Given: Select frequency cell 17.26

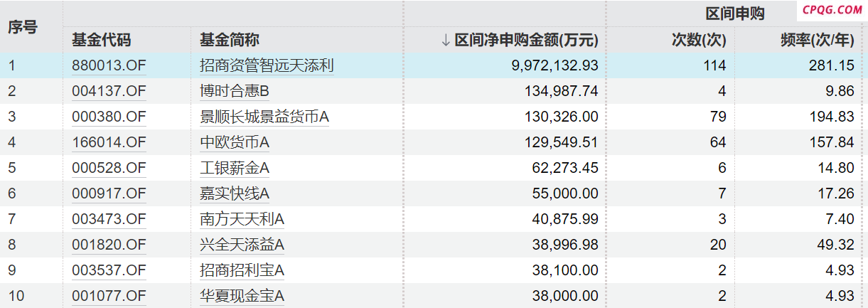Looking at the screenshot, I should pyautogui.click(x=837, y=193).
